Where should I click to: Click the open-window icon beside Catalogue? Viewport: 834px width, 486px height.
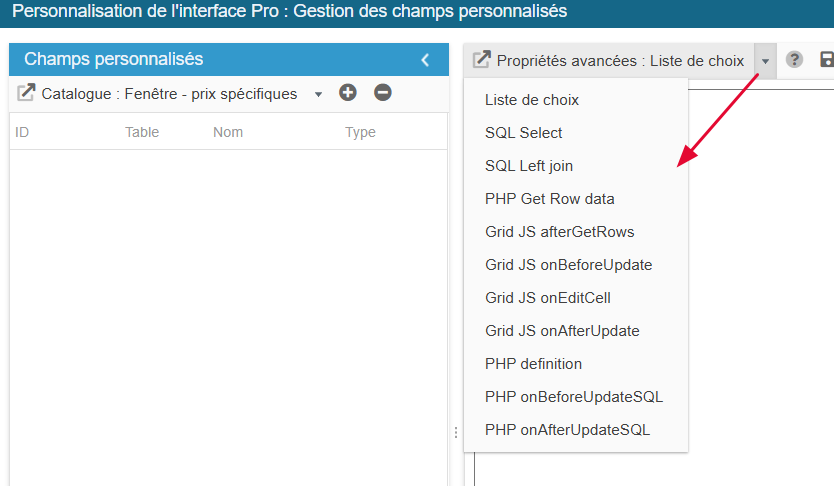pyautogui.click(x=27, y=93)
